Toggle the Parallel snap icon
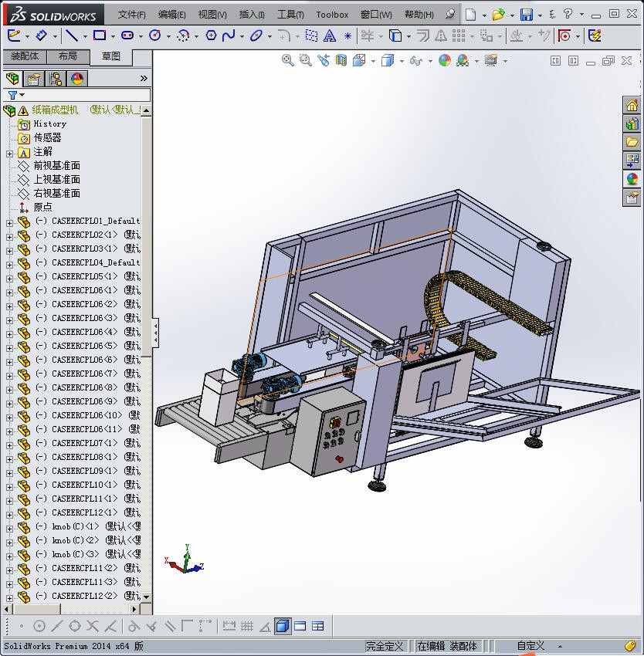Image resolution: width=644 pixels, height=656 pixels. click(170, 626)
